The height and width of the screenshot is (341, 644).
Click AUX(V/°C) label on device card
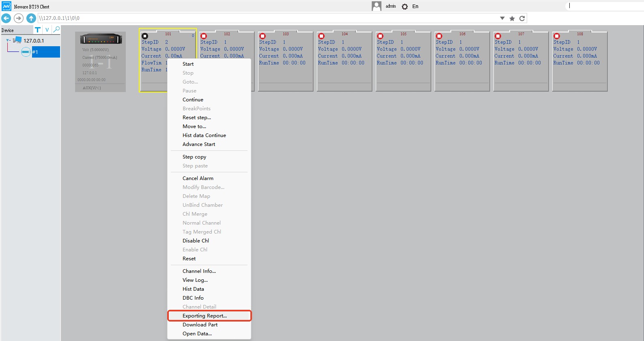[x=92, y=88]
